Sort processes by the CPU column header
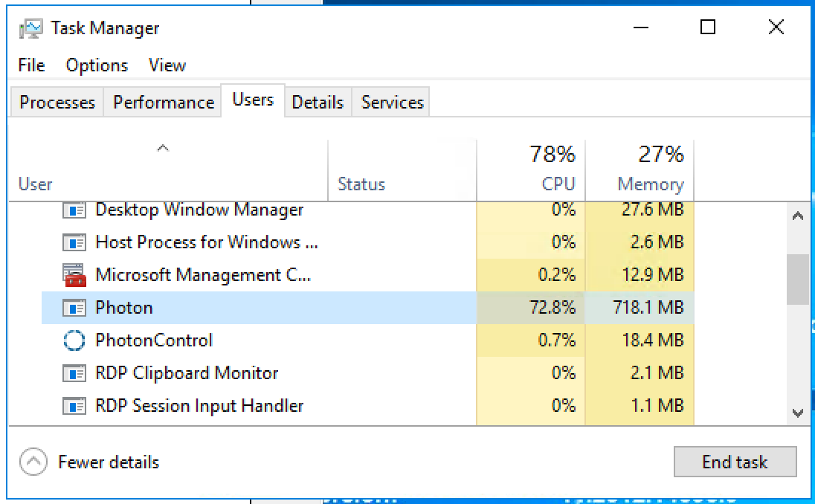The width and height of the screenshot is (815, 504). pyautogui.click(x=531, y=170)
